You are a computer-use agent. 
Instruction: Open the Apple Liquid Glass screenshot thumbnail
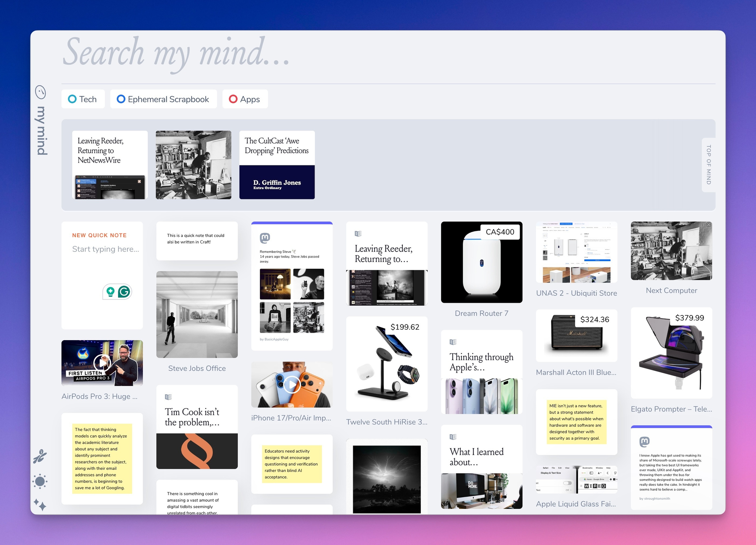pos(577,479)
